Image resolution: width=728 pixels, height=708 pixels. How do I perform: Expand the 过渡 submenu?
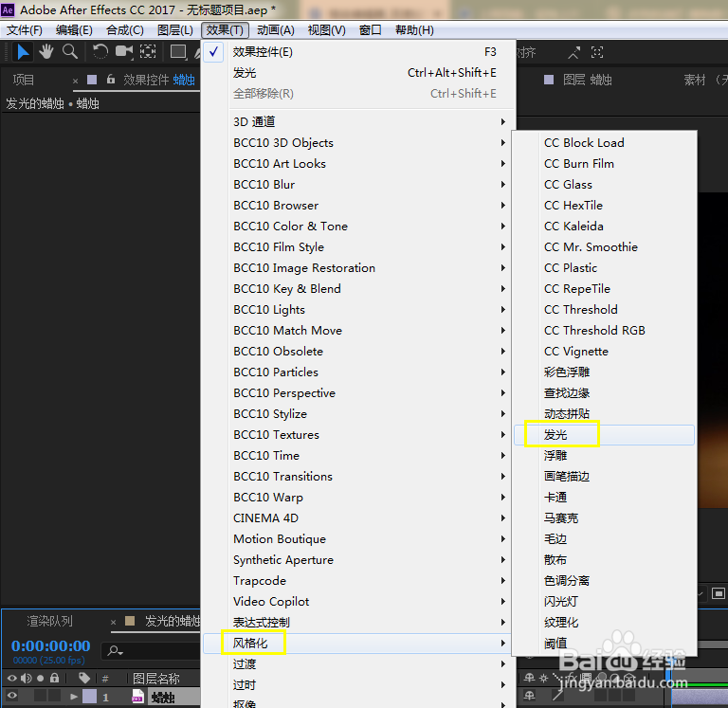[x=358, y=664]
